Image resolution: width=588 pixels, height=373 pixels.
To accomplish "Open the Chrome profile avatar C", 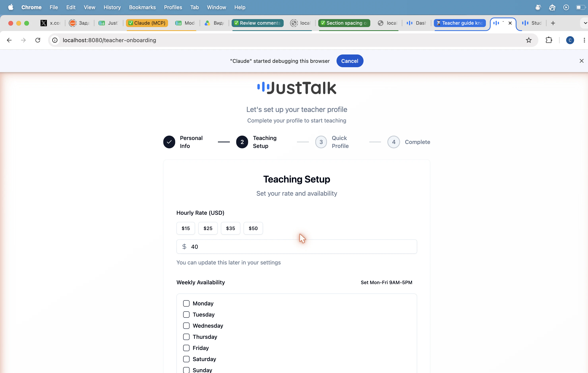I will pos(570,40).
